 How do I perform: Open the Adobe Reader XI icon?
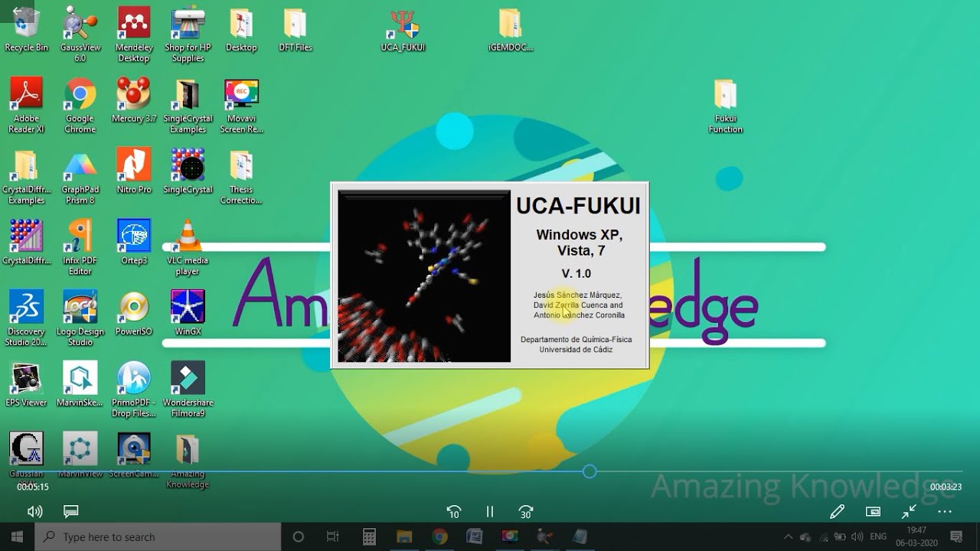[x=26, y=106]
